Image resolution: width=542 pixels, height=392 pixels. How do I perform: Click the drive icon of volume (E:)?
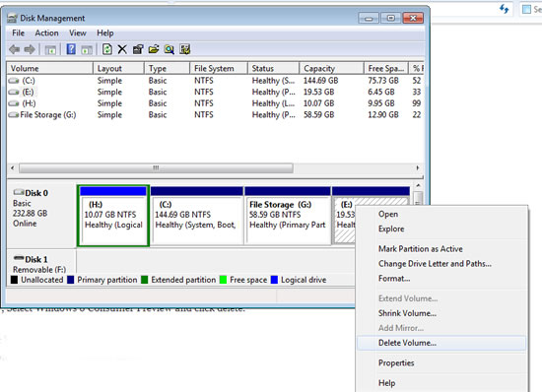pos(14,93)
